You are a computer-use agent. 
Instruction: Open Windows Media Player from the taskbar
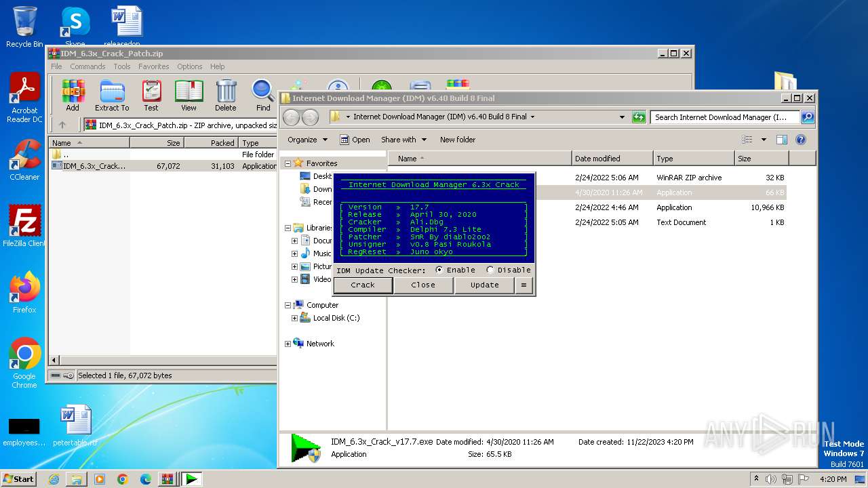click(x=100, y=479)
